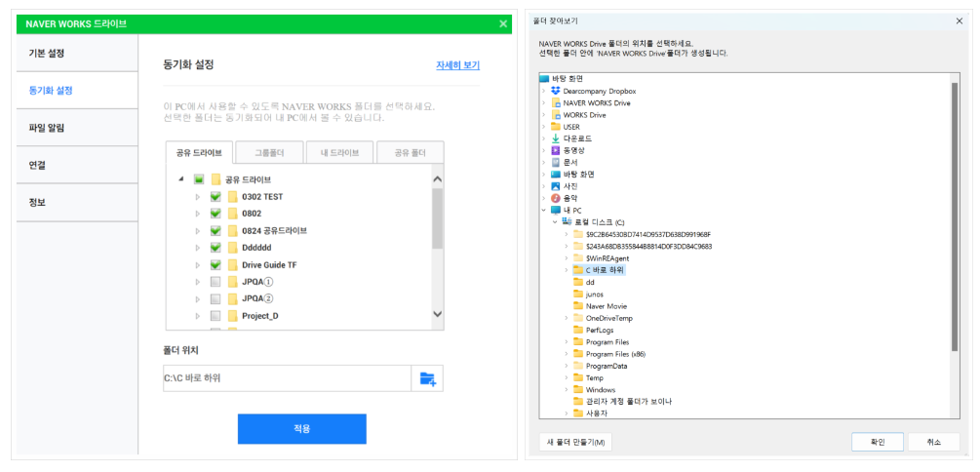Select the 관리자 계정 폴더가 보이나 folder
This screenshot has height=472, width=980.
629,402
